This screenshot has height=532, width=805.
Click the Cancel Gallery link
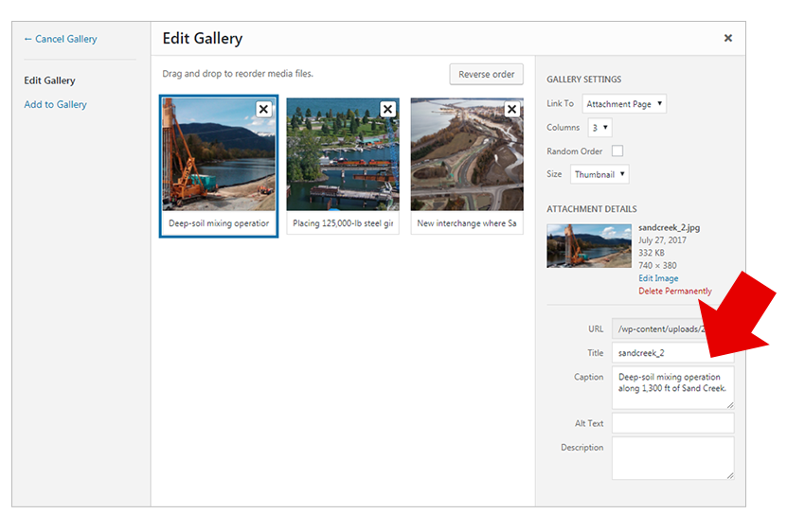[61, 39]
